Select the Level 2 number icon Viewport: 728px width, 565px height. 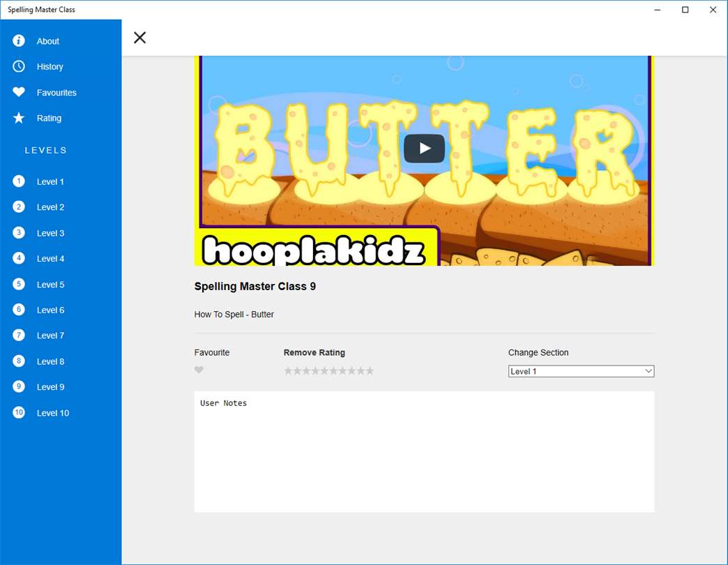pos(19,206)
